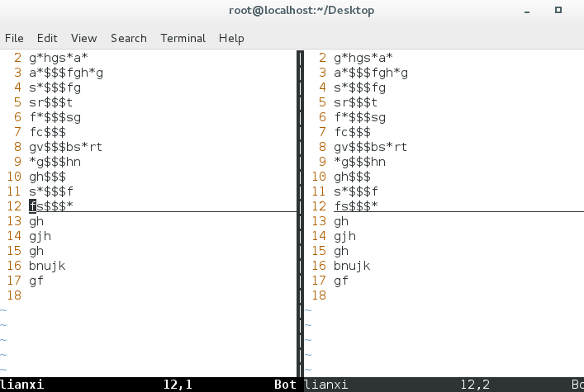This screenshot has height=392, width=584.
Task: Open the File menu
Action: click(14, 38)
